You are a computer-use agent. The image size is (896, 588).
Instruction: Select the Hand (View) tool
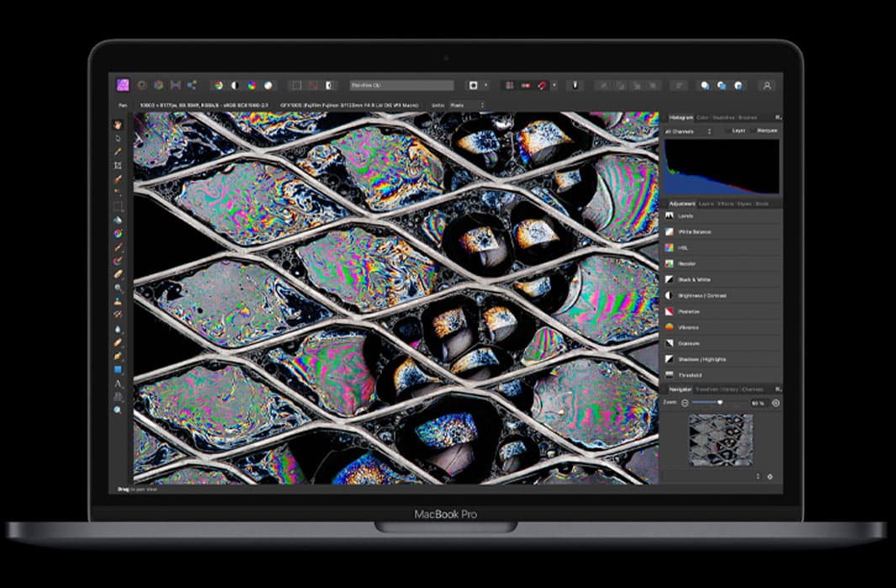tap(118, 124)
